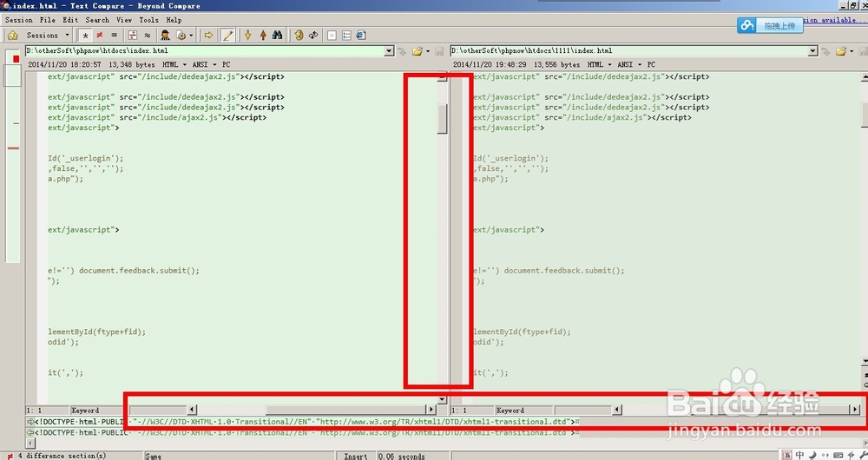Toggle Show Same equals filter

point(114,36)
